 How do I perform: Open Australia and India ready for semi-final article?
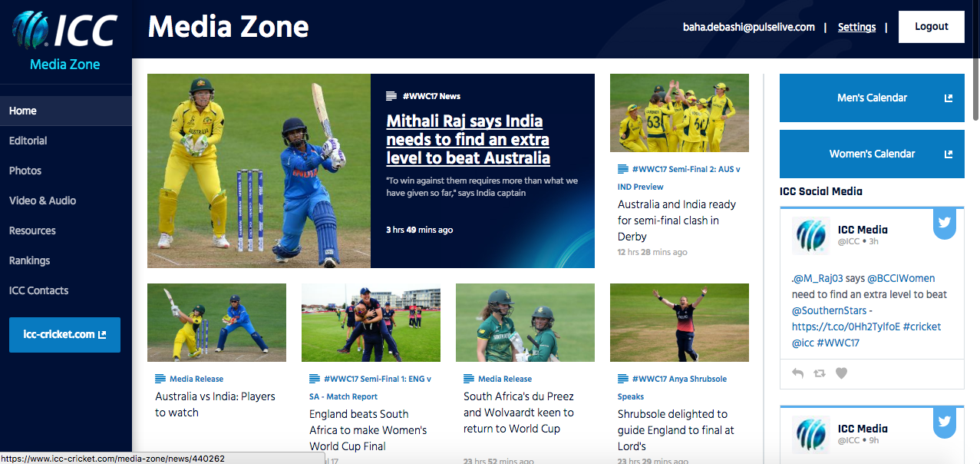click(x=677, y=220)
